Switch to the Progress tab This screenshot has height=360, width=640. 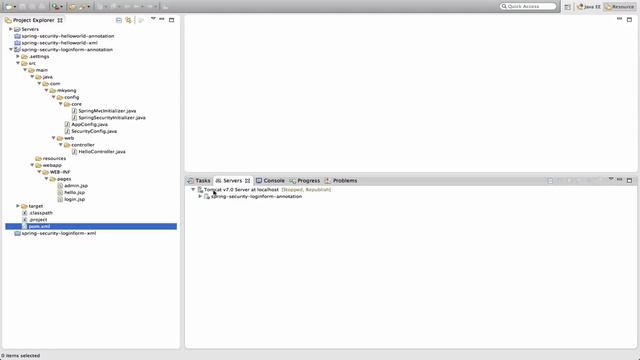pyautogui.click(x=305, y=180)
